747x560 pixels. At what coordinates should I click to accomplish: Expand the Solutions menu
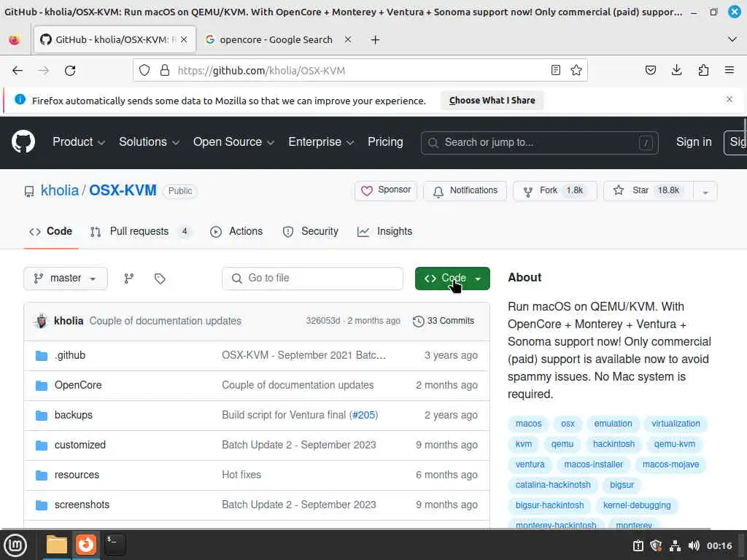pyautogui.click(x=149, y=142)
